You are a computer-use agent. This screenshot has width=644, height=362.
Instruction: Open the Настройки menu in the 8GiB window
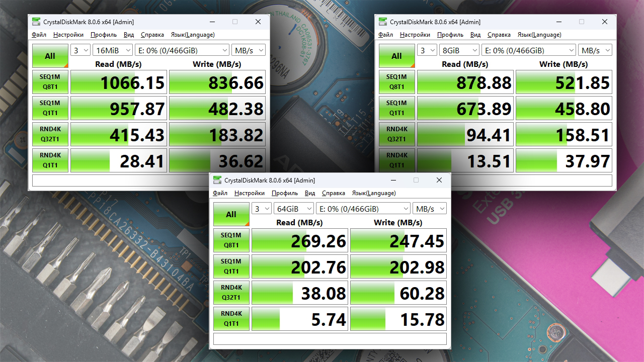(415, 35)
